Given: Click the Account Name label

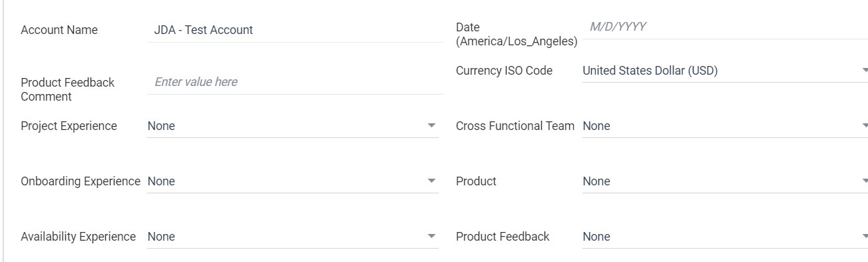Looking at the screenshot, I should coord(59,30).
